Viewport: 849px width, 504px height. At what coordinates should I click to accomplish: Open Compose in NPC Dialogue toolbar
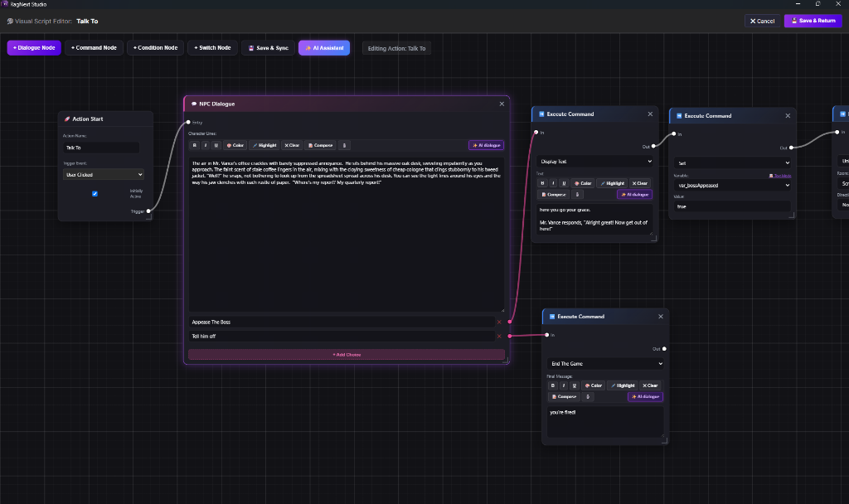point(320,145)
